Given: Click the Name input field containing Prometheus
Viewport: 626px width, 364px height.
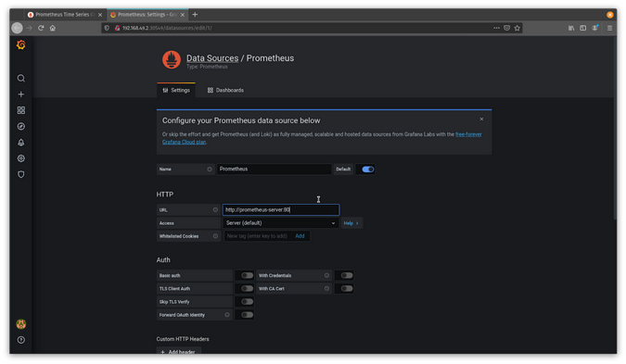Looking at the screenshot, I should [x=274, y=169].
